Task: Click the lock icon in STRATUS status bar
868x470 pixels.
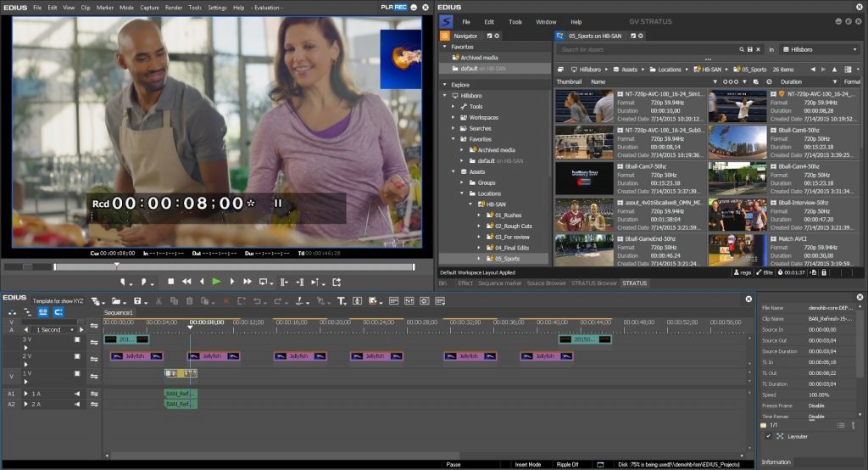Action: click(x=824, y=272)
